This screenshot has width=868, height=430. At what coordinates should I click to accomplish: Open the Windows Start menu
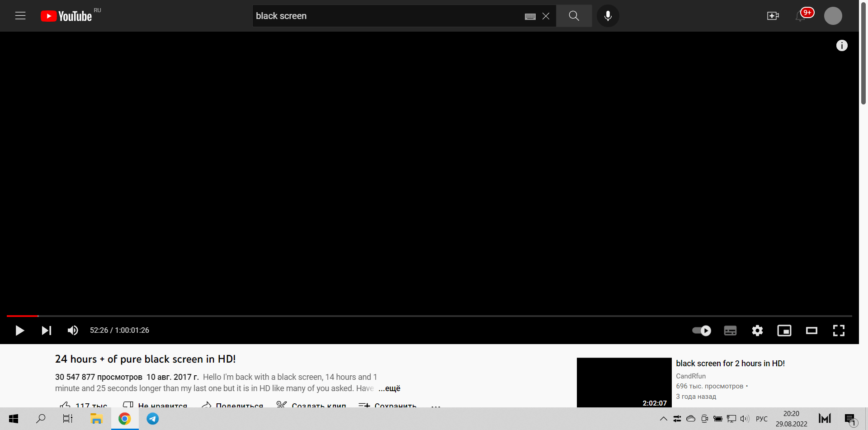[x=14, y=419]
